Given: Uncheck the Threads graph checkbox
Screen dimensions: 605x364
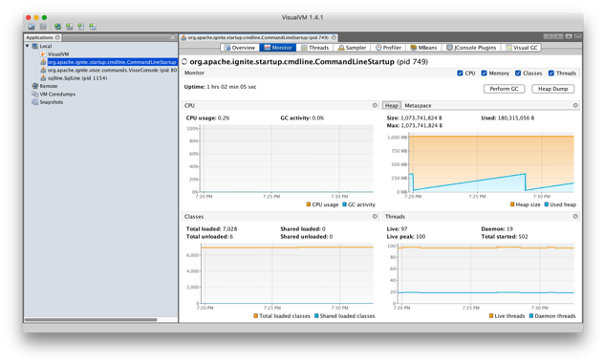Looking at the screenshot, I should point(551,73).
